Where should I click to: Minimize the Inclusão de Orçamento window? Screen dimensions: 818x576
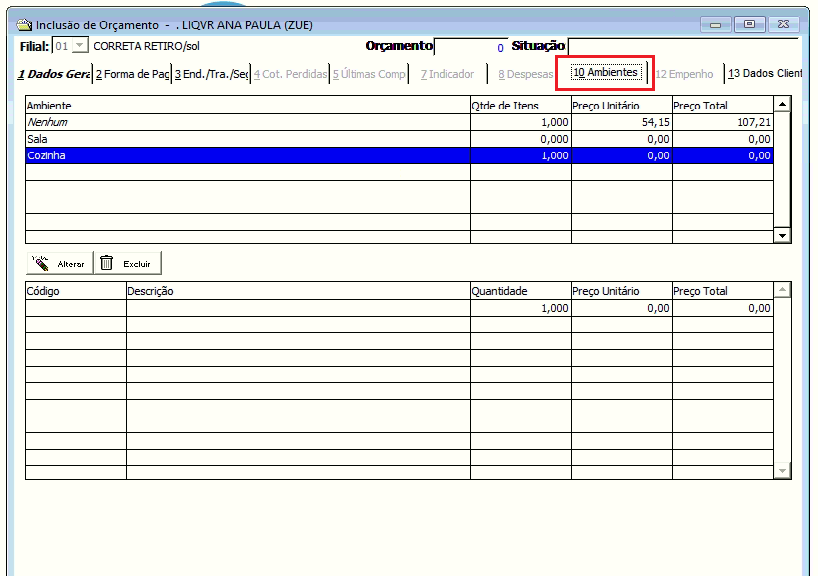716,25
